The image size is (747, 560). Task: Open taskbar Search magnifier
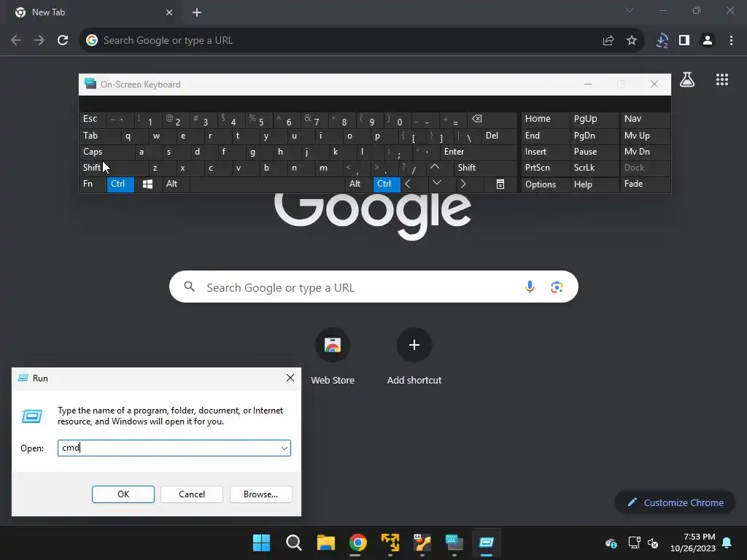click(x=293, y=542)
